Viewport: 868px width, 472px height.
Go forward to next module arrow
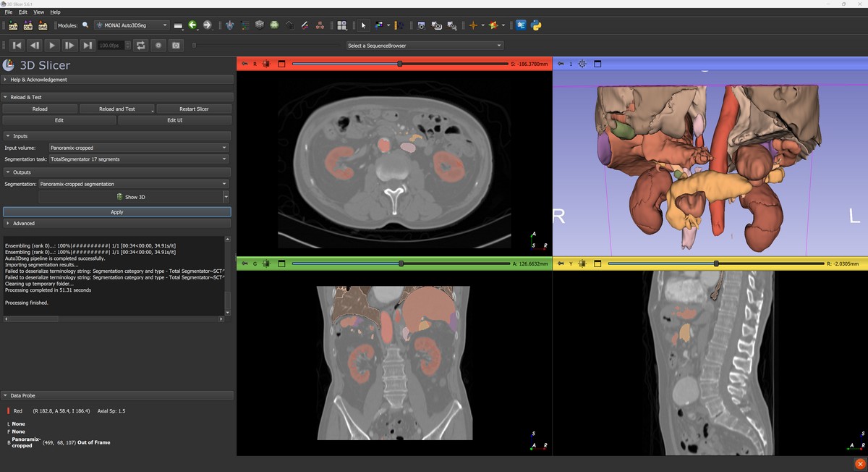tap(207, 25)
